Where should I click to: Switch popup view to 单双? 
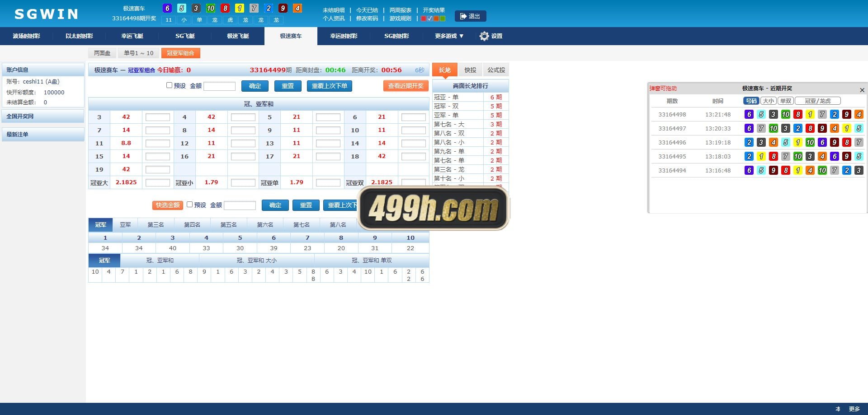(x=786, y=101)
